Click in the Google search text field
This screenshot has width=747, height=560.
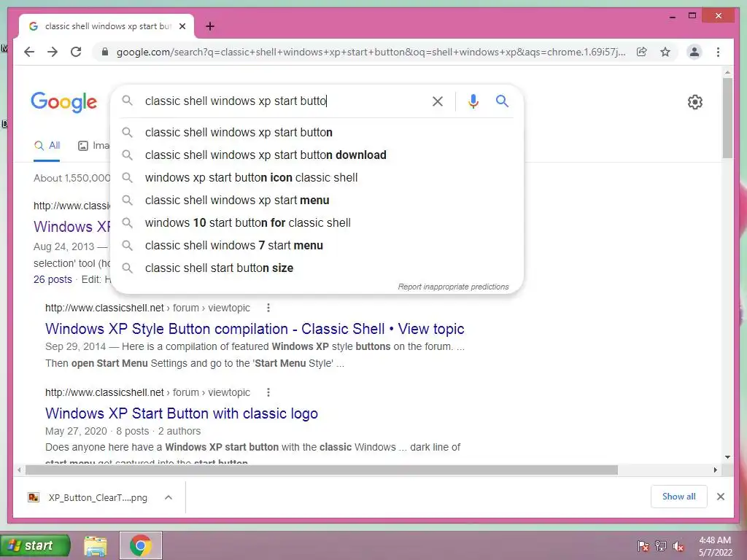[284, 101]
